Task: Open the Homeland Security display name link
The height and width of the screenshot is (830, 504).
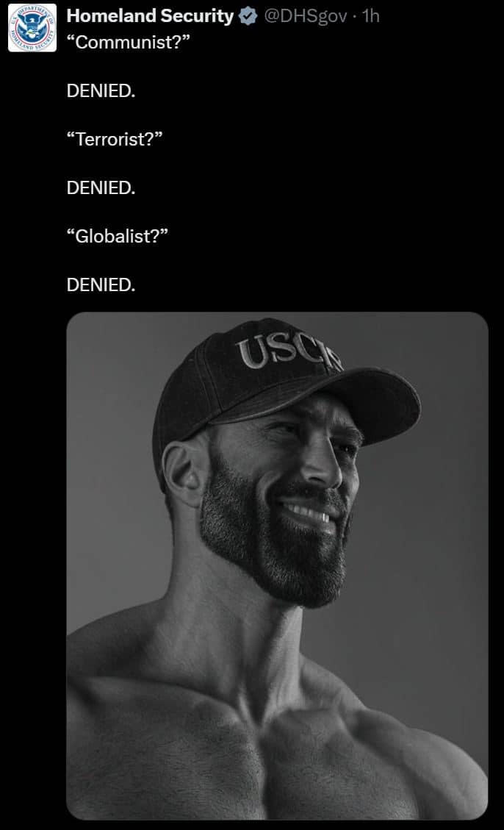Action: 150,16
